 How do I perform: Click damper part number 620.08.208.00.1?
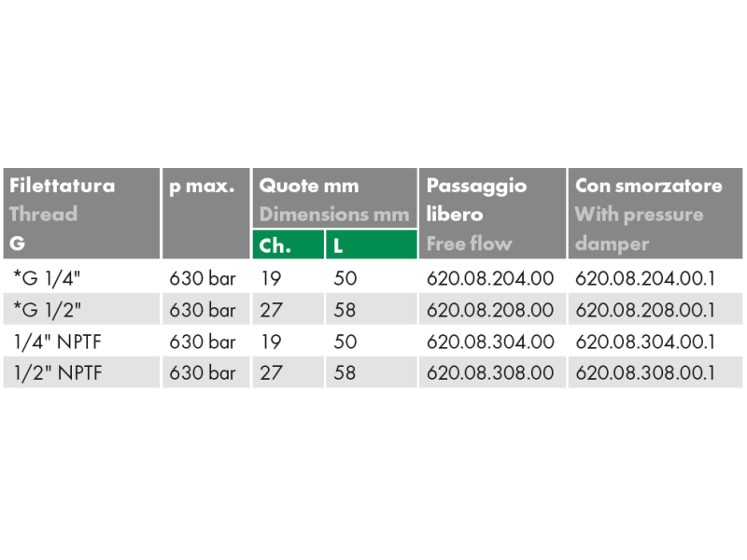[645, 310]
